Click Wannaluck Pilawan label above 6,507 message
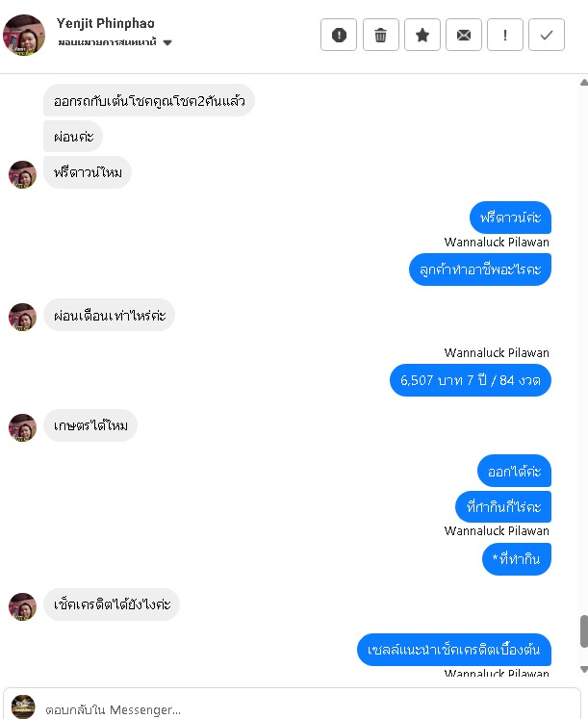 497,352
